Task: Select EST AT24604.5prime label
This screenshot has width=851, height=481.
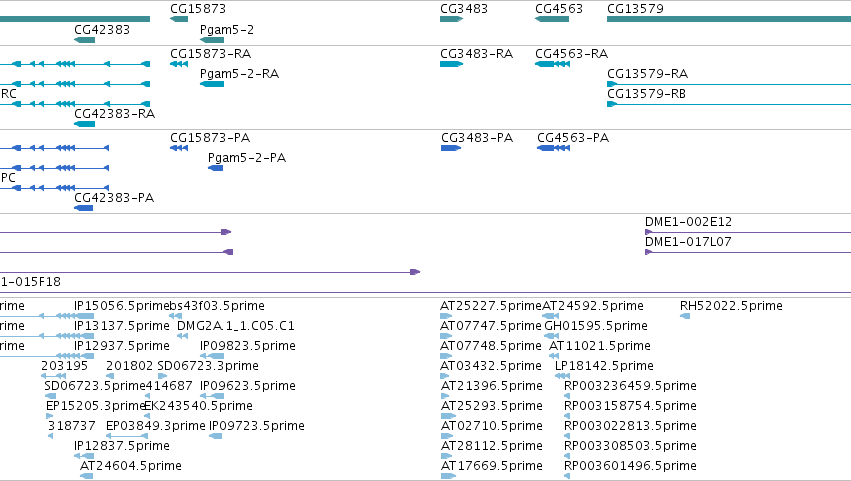Action: click(x=131, y=466)
